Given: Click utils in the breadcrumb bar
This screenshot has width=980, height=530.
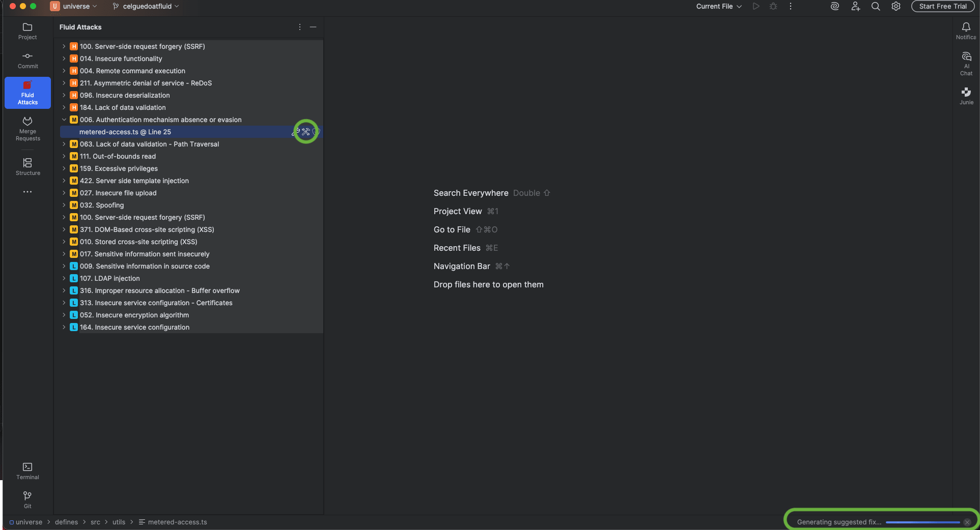Looking at the screenshot, I should click(119, 522).
